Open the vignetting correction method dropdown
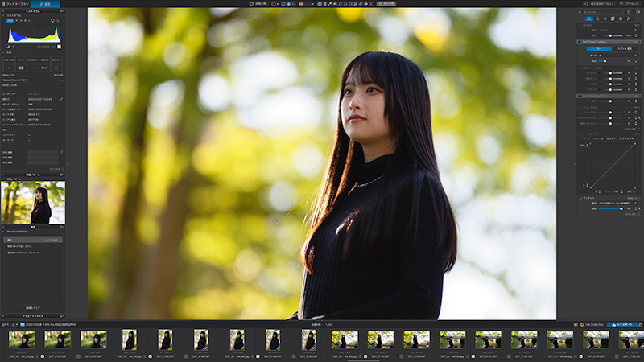Image resolution: width=644 pixels, height=362 pixels. click(x=617, y=204)
